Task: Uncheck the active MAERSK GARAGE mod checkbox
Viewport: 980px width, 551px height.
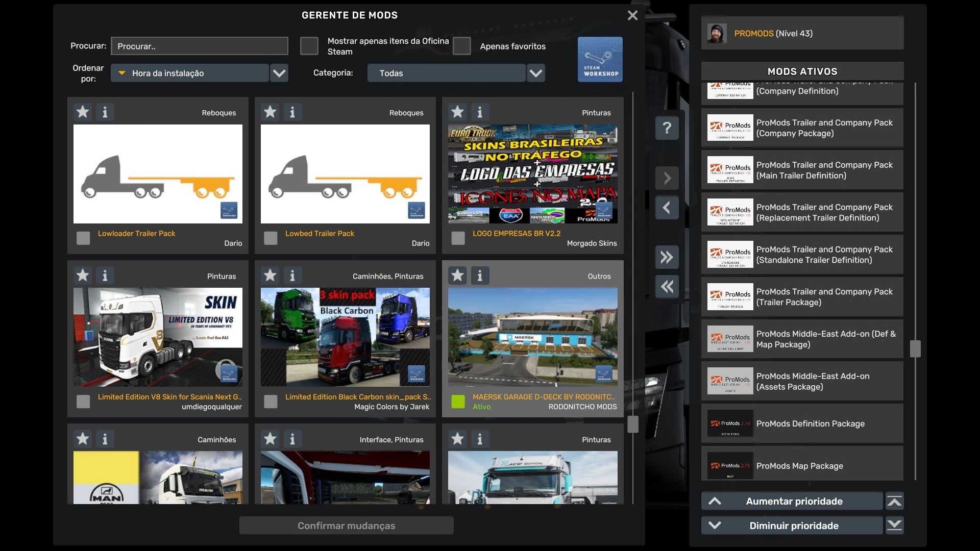Action: (458, 402)
